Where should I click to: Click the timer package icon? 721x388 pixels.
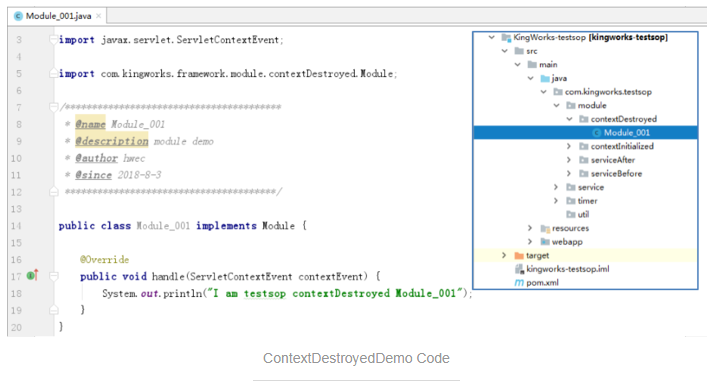pyautogui.click(x=571, y=201)
